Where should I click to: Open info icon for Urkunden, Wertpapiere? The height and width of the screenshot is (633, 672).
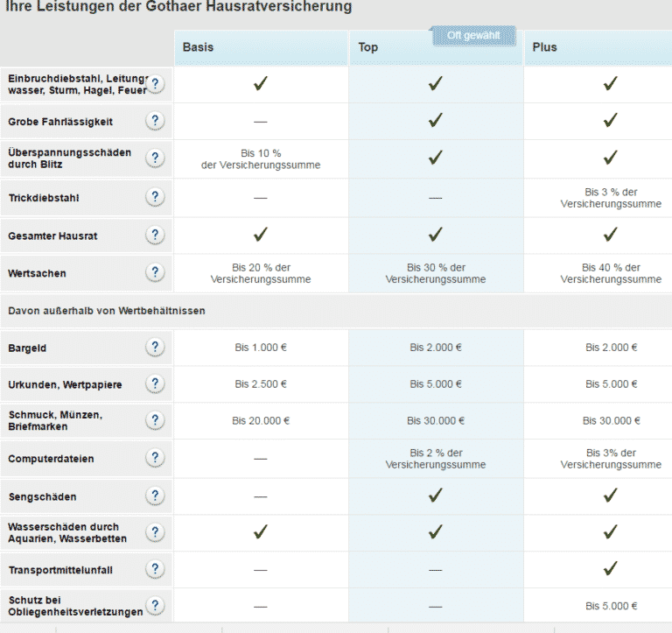click(x=155, y=383)
